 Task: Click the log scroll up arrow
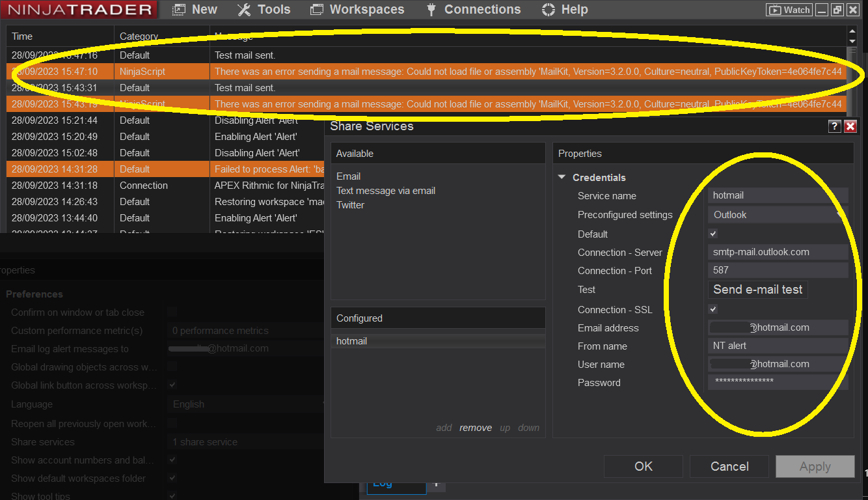pos(852,31)
